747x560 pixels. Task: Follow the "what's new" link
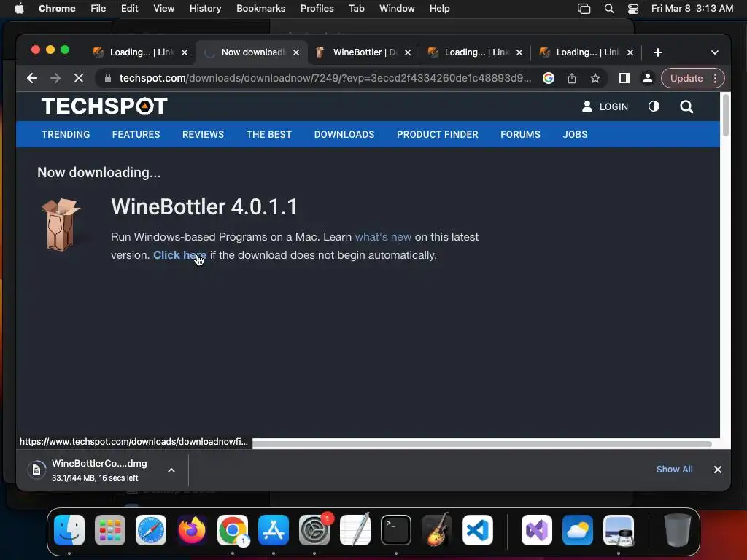[383, 237]
